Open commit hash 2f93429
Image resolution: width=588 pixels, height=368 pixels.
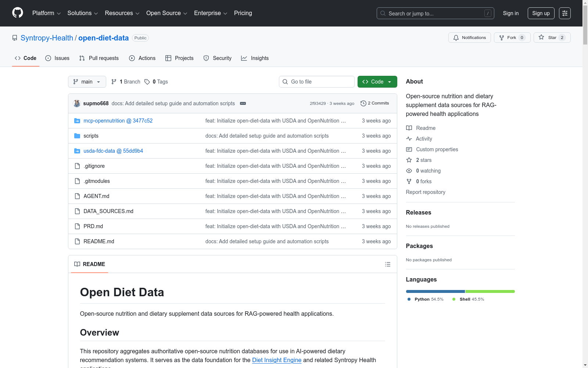point(318,103)
